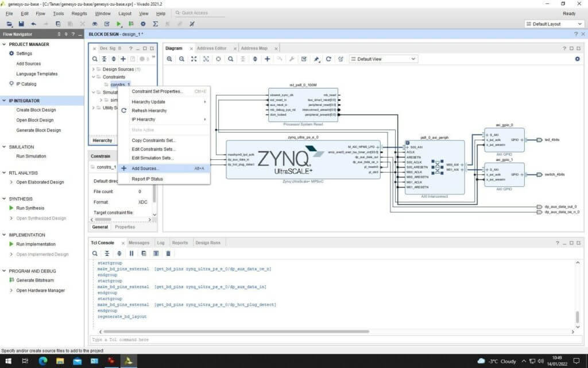This screenshot has height=368, width=588.
Task: Open the Default Layout dropdown
Action: [554, 24]
